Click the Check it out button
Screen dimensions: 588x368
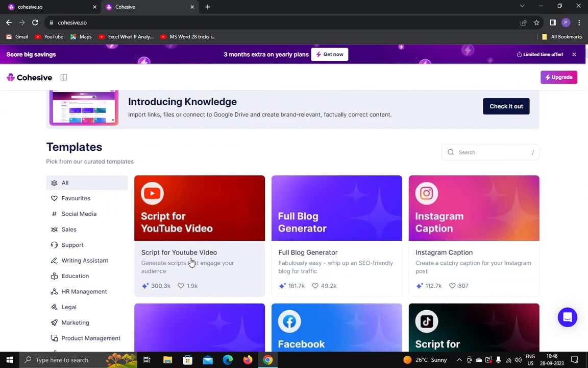[x=506, y=106]
